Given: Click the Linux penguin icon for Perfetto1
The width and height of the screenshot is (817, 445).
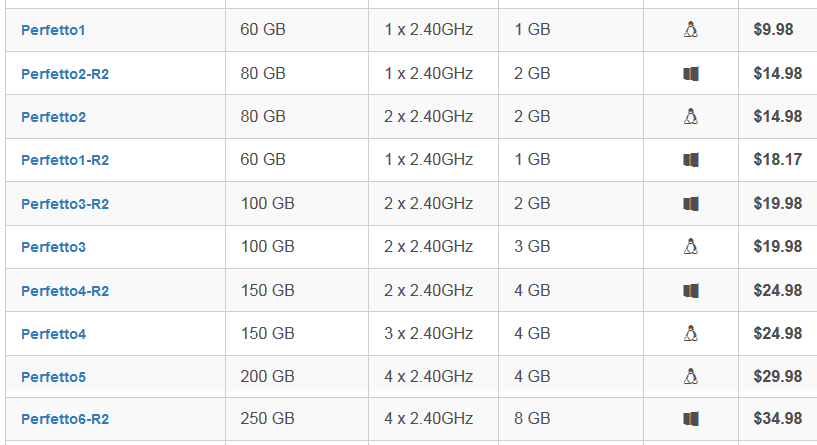Looking at the screenshot, I should (690, 30).
